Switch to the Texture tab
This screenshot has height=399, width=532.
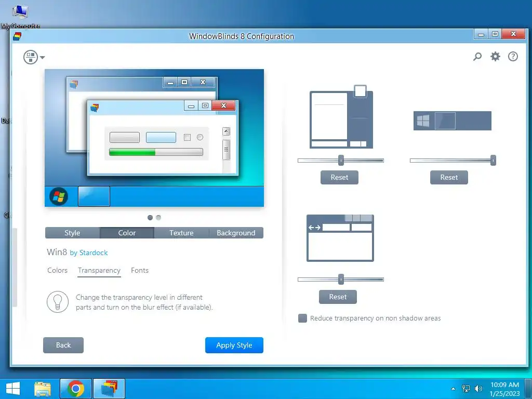(181, 233)
